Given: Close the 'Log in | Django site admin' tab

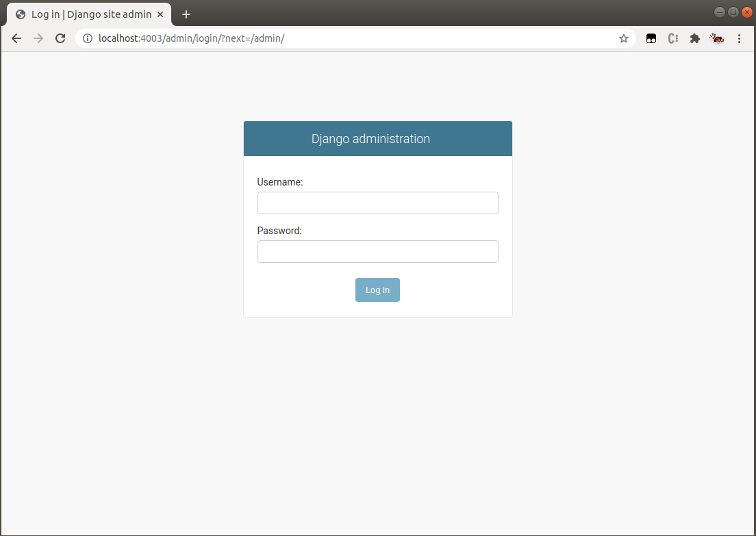Looking at the screenshot, I should pos(160,14).
